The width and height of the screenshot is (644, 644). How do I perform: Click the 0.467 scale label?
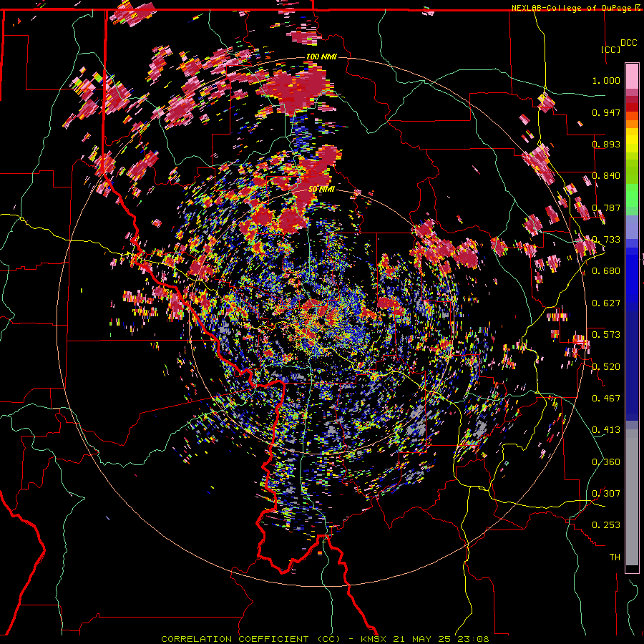[606, 399]
